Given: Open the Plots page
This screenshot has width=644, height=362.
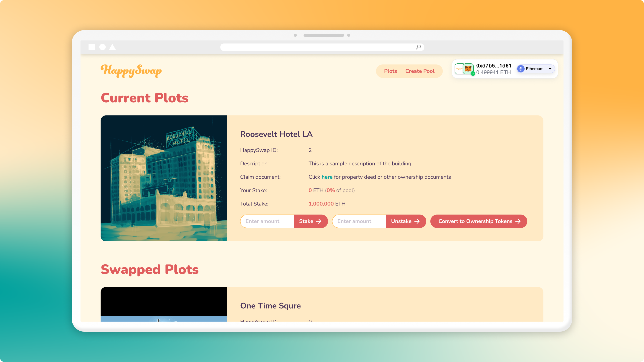Looking at the screenshot, I should coord(390,71).
